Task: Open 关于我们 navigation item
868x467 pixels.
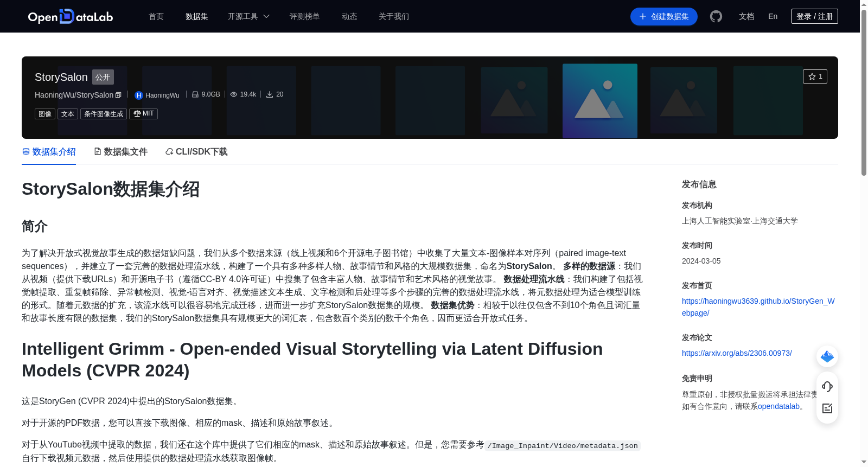Action: 394,16
